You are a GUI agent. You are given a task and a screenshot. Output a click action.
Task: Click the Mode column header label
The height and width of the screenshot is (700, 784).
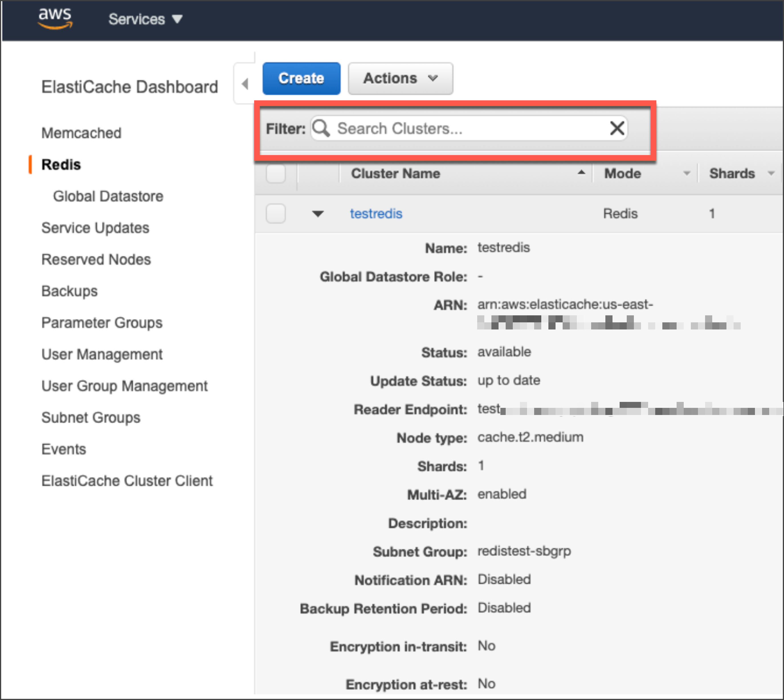(622, 174)
